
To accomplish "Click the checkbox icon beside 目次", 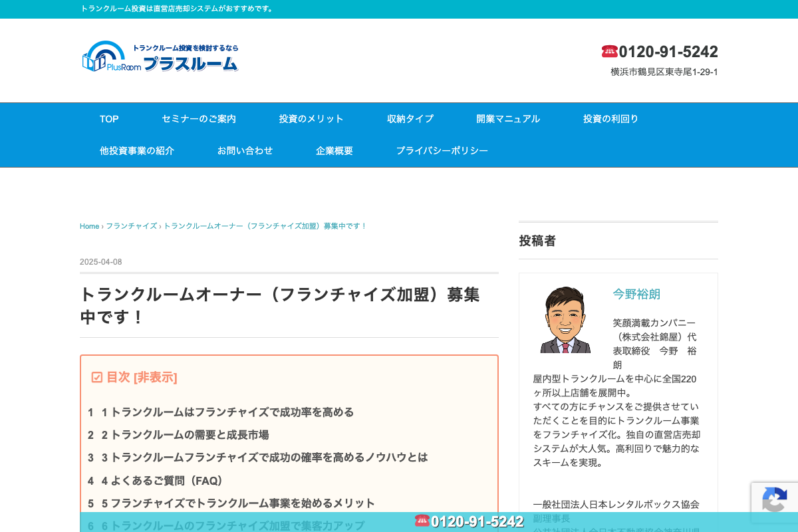I will point(97,377).
